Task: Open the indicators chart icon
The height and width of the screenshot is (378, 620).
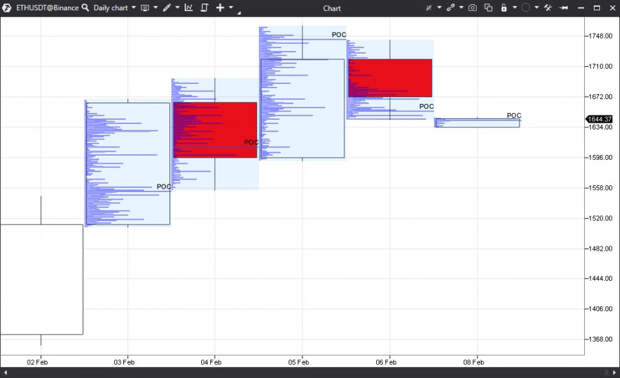Action: [189, 8]
